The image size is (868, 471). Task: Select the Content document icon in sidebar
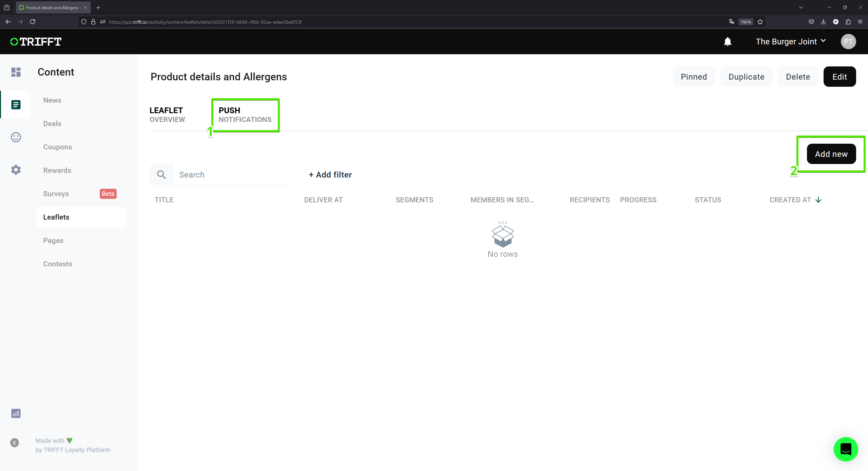16,105
